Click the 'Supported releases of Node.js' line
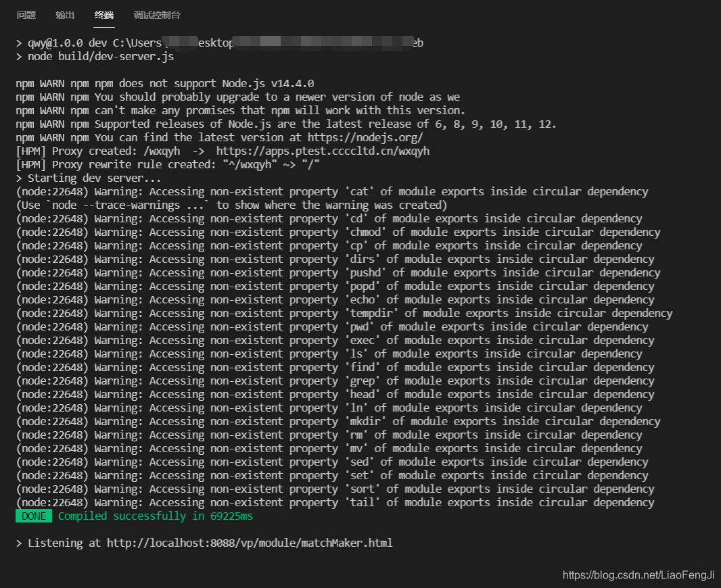The image size is (721, 588). point(286,124)
